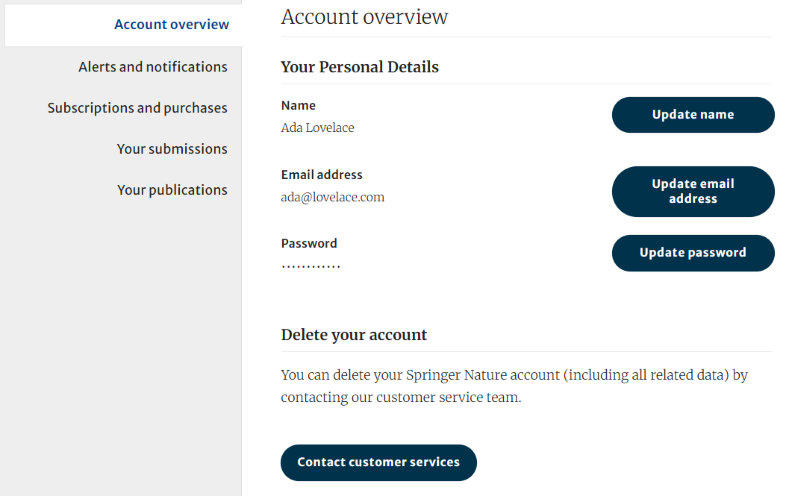Open Subscriptions and purchases section

tap(137, 108)
